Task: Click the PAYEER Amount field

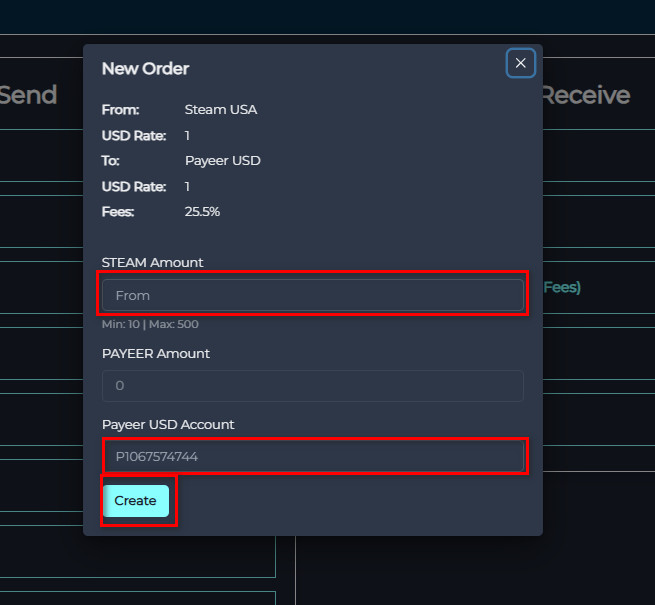Action: point(313,386)
